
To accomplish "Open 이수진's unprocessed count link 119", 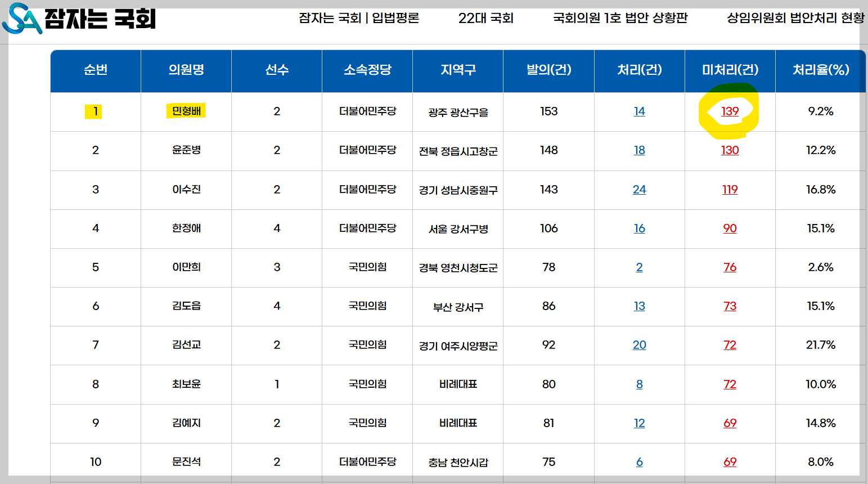I will pyautogui.click(x=730, y=190).
